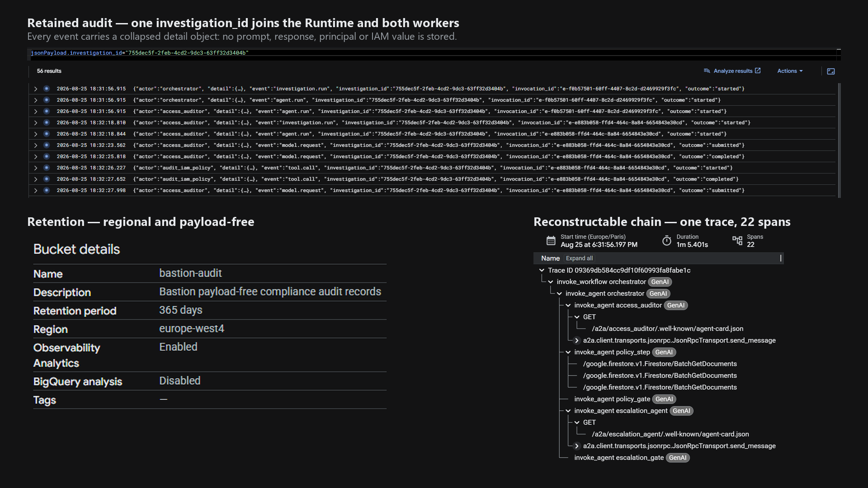
Task: Click GenAI badge on invoke_agent policy_step
Action: (x=664, y=352)
